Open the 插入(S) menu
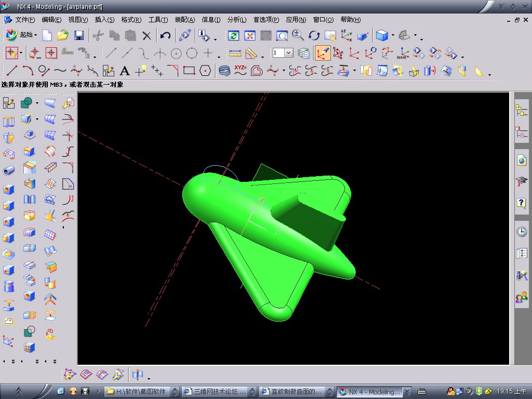The image size is (532, 399). pos(104,20)
